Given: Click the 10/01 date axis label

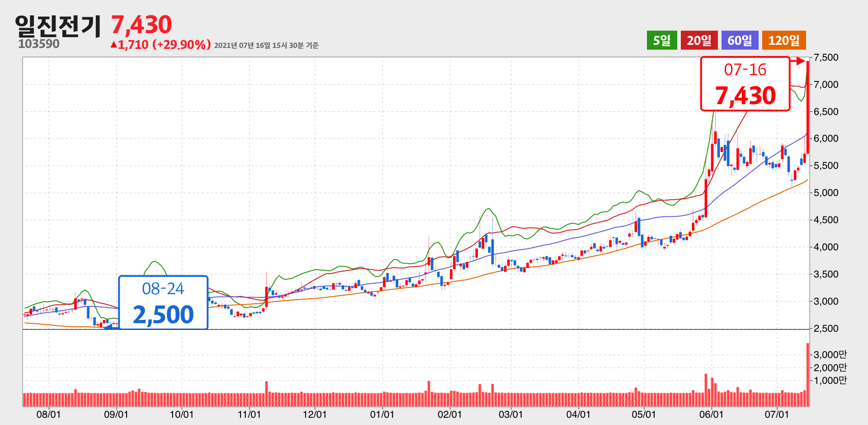Looking at the screenshot, I should 182,414.
